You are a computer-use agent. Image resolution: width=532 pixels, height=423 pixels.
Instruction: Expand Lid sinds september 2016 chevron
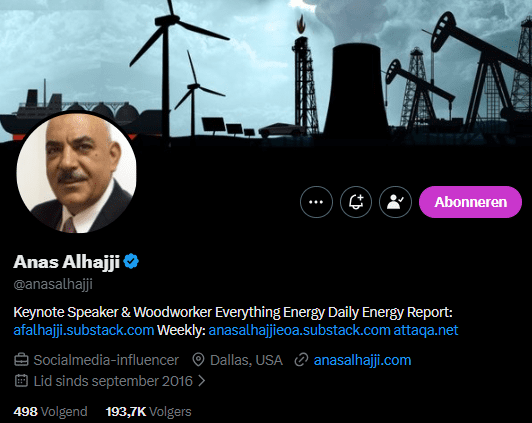click(202, 381)
